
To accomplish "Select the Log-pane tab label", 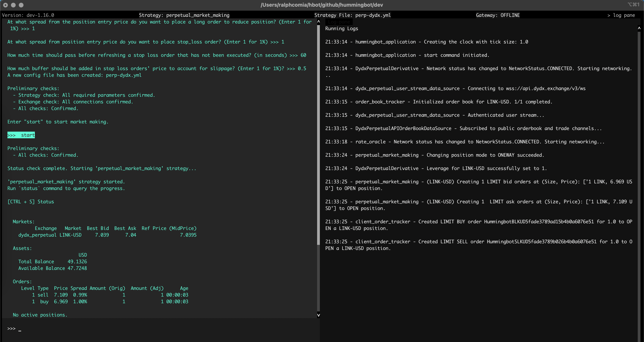I will pos(339,22).
